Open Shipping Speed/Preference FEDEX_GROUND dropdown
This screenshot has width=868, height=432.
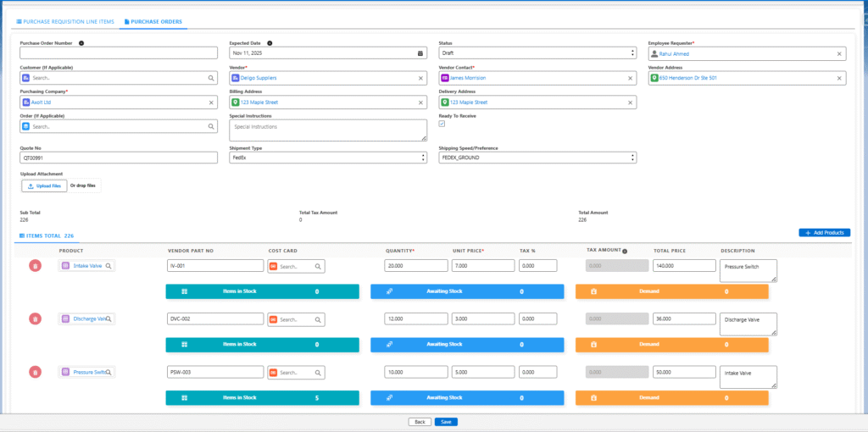pyautogui.click(x=537, y=158)
